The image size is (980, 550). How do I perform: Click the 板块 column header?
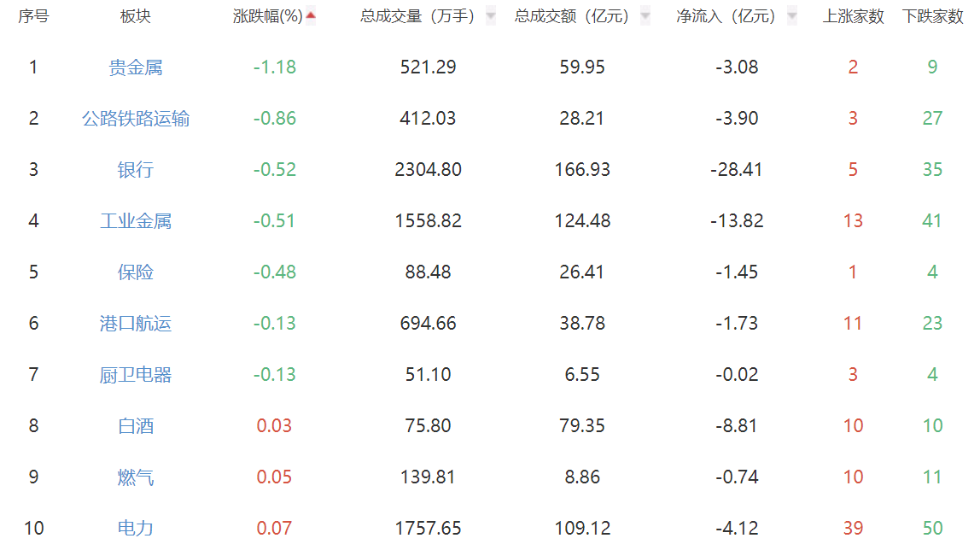point(136,16)
